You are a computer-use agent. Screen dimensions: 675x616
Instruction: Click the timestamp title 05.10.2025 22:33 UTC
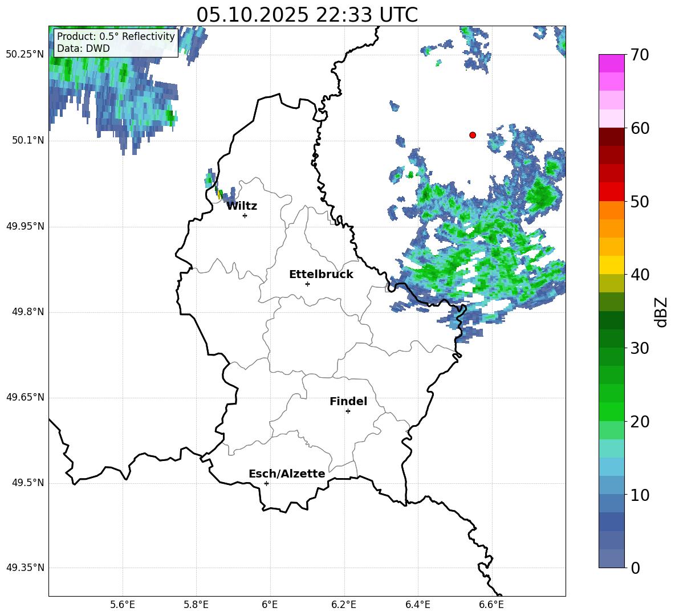coord(307,15)
